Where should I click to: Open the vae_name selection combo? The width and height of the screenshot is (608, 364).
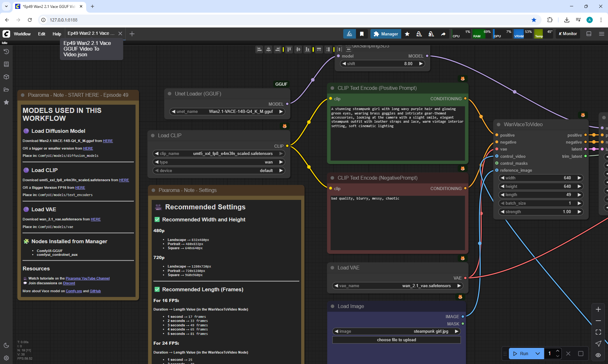398,286
